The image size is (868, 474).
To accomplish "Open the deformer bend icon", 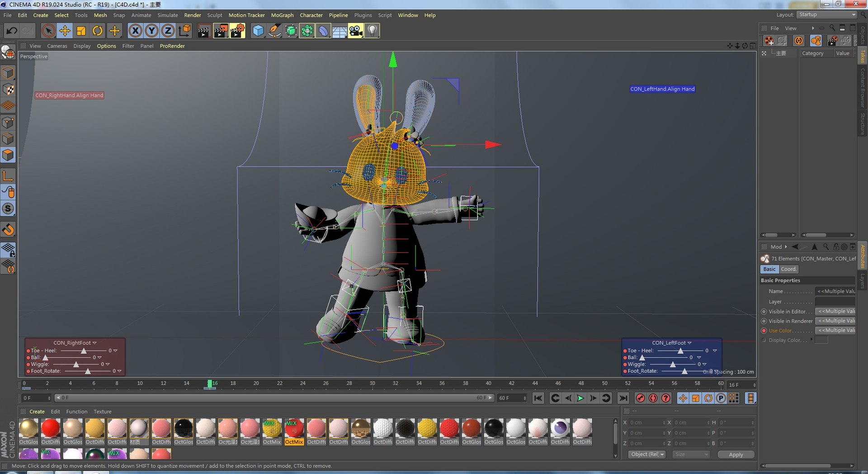I will [323, 31].
